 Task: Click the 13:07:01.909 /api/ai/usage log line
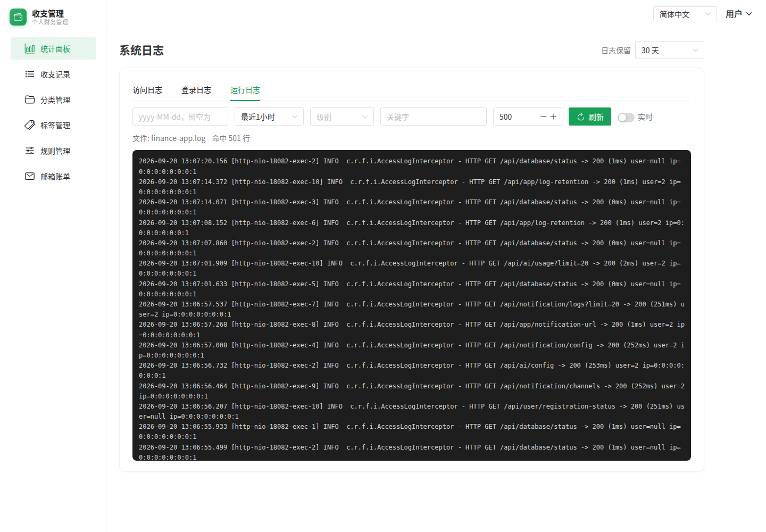coord(410,268)
